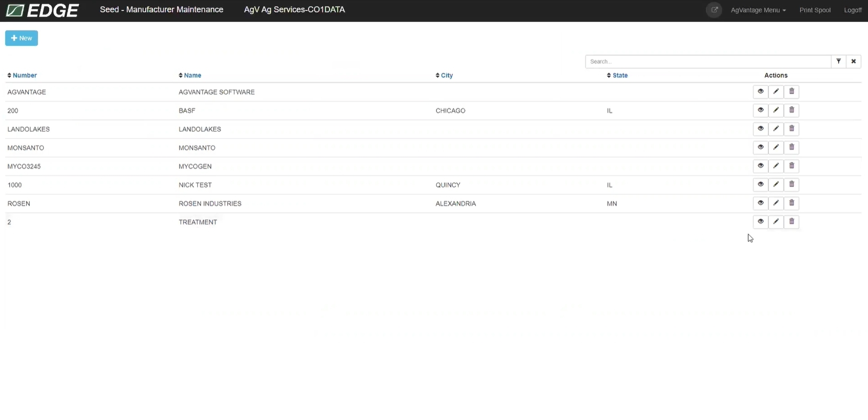Edit the BASF manufacturer row

[x=776, y=110]
